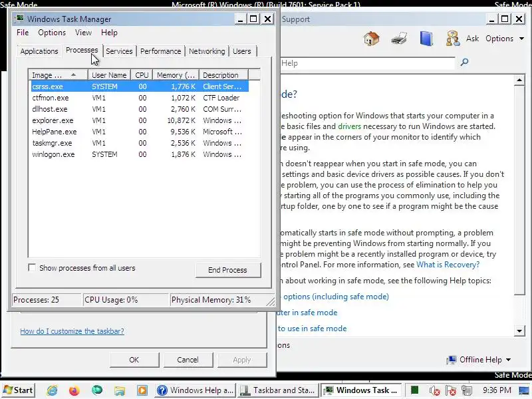This screenshot has width=532, height=399.
Task: Sort processes by the User Name column
Action: 109,75
